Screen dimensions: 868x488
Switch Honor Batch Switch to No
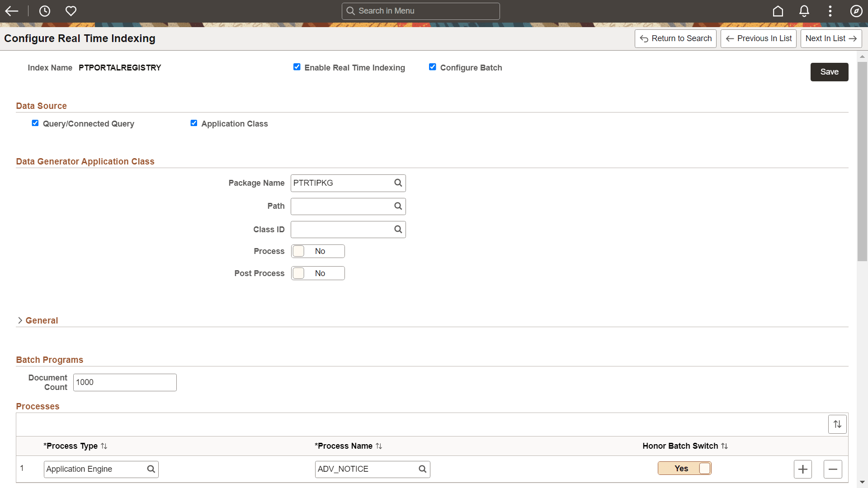tap(684, 468)
